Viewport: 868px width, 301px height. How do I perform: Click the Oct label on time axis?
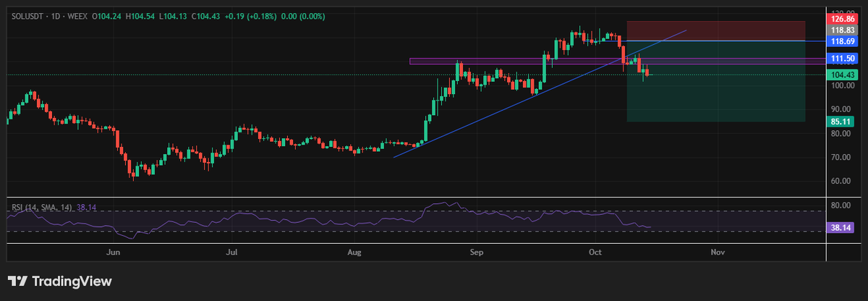595,253
